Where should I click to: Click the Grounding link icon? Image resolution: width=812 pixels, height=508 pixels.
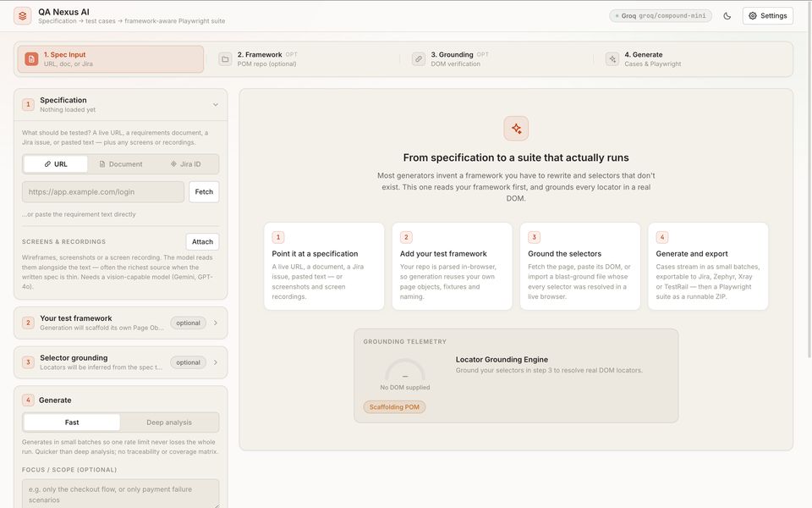coord(419,59)
